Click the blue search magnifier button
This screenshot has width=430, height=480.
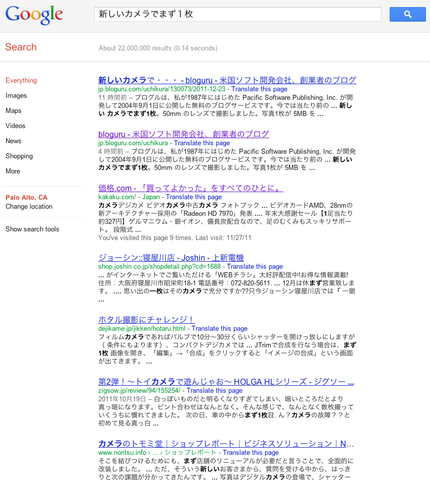point(407,14)
